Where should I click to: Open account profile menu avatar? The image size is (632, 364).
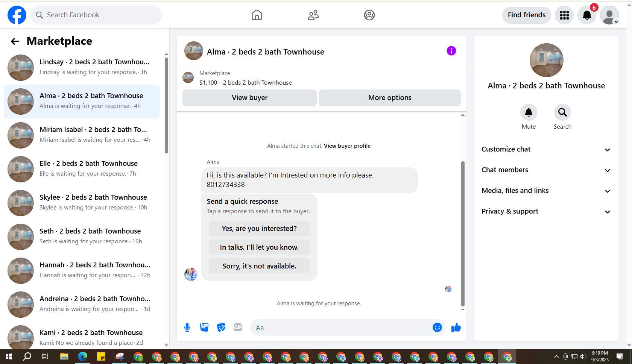(x=609, y=15)
